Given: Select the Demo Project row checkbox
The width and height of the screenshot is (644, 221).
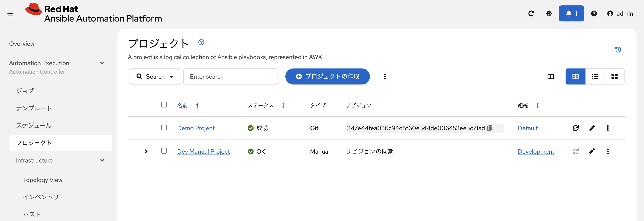Looking at the screenshot, I should pyautogui.click(x=164, y=127).
